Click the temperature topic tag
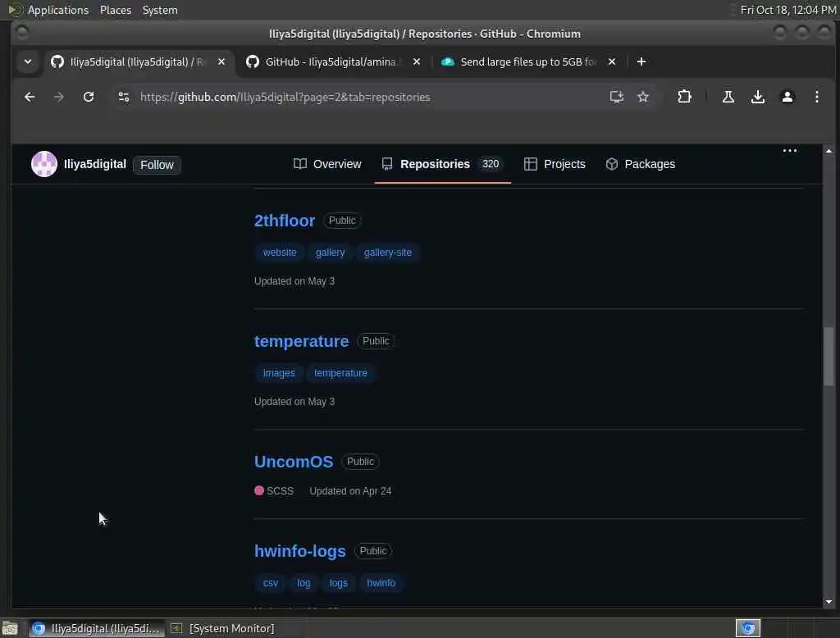This screenshot has width=840, height=638. tap(340, 373)
